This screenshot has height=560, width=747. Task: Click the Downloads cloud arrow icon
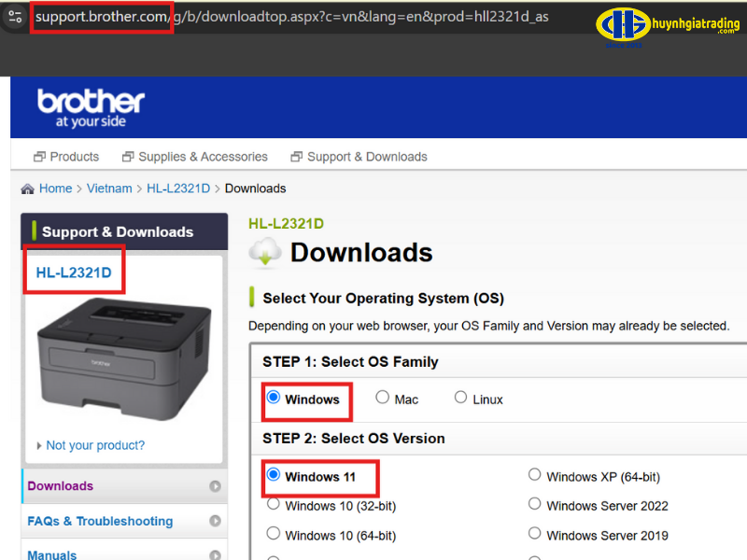pyautogui.click(x=266, y=253)
